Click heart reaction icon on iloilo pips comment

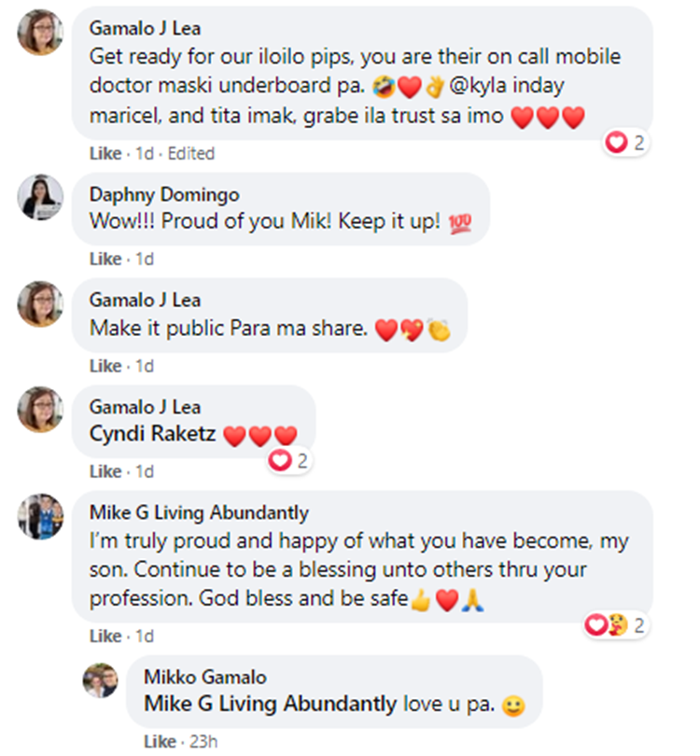[x=615, y=142]
